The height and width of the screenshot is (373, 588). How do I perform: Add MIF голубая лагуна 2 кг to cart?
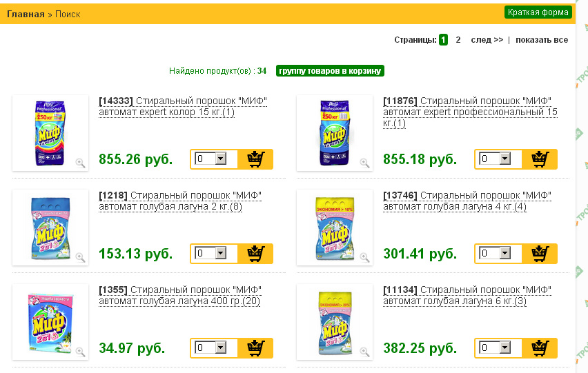tap(255, 254)
